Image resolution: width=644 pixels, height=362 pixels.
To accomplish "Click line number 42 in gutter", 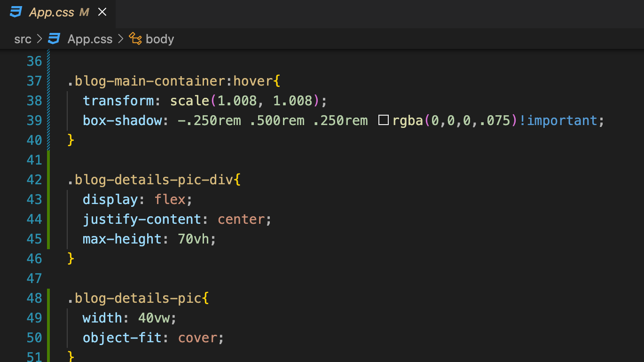I will [x=34, y=180].
